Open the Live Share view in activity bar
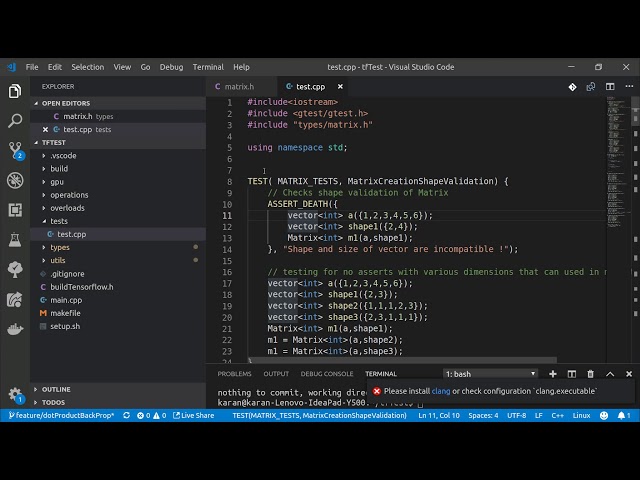 [15, 300]
